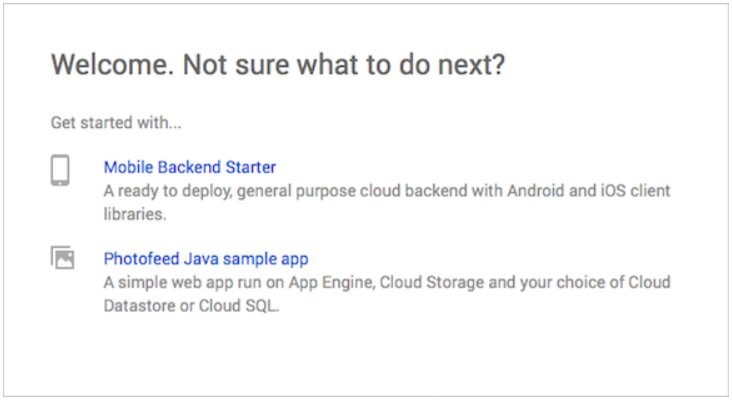
Task: Click the mobile phone icon
Action: point(60,170)
